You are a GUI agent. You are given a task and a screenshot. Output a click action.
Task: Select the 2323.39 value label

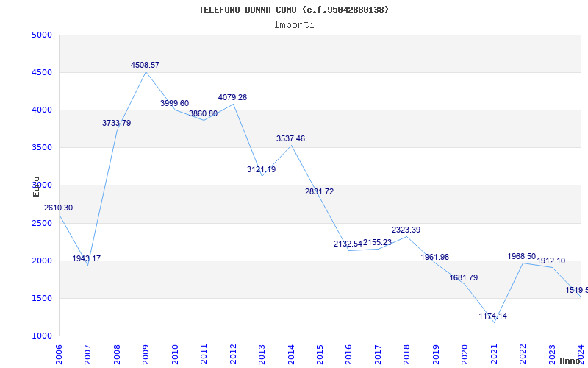(x=406, y=230)
